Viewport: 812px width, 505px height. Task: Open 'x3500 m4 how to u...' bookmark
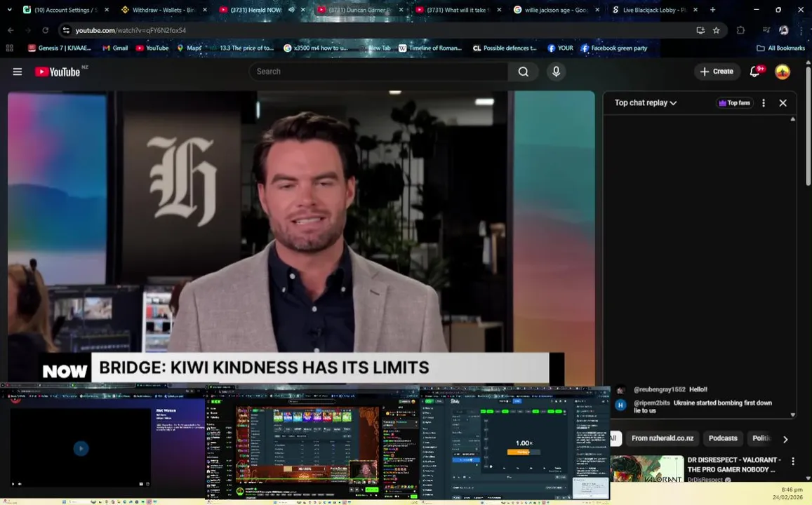click(316, 48)
